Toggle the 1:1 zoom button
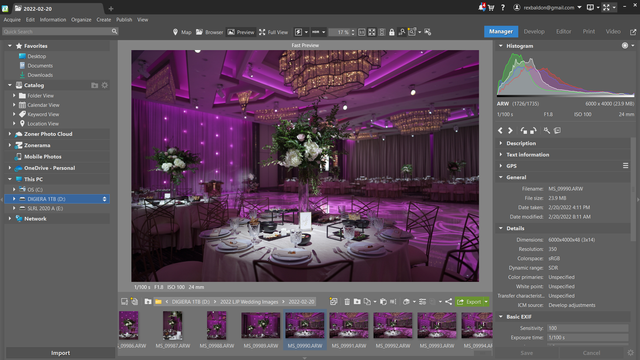This screenshot has height=360, width=640. 362,32
